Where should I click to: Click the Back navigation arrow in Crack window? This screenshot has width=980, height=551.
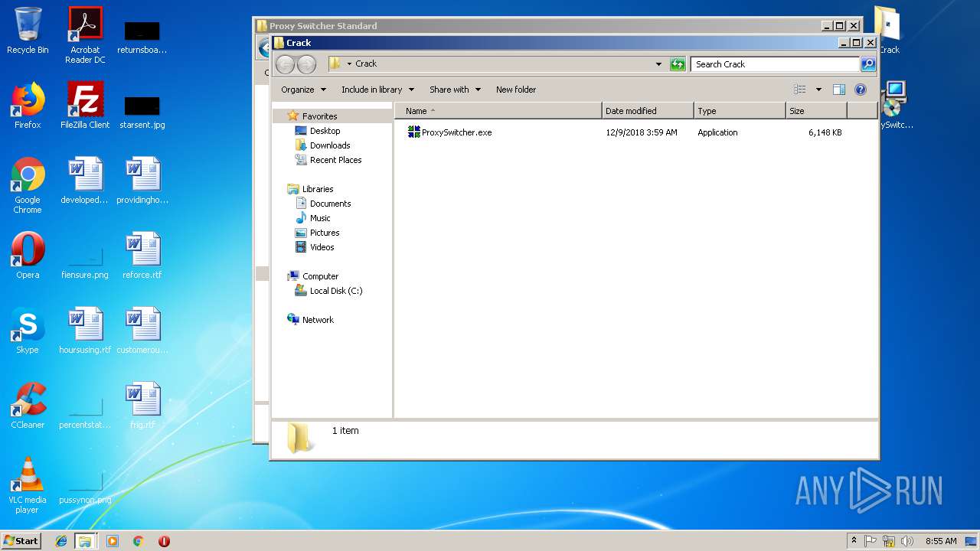tap(286, 64)
